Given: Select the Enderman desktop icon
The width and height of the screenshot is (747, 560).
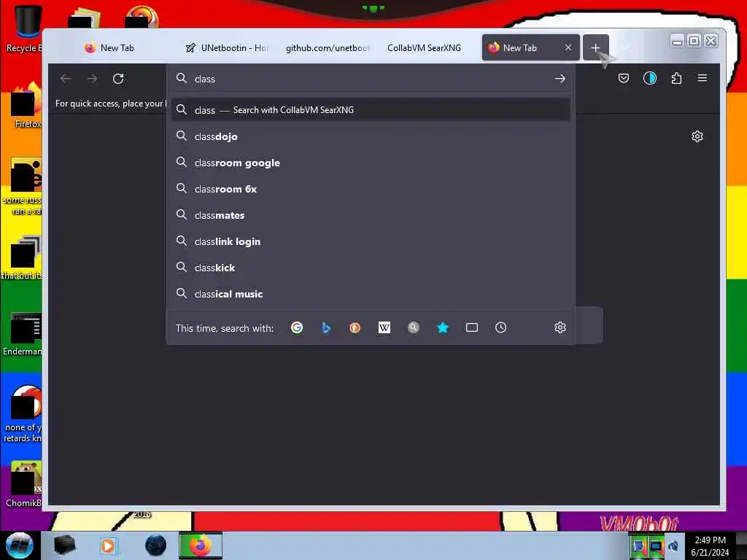Looking at the screenshot, I should [24, 334].
